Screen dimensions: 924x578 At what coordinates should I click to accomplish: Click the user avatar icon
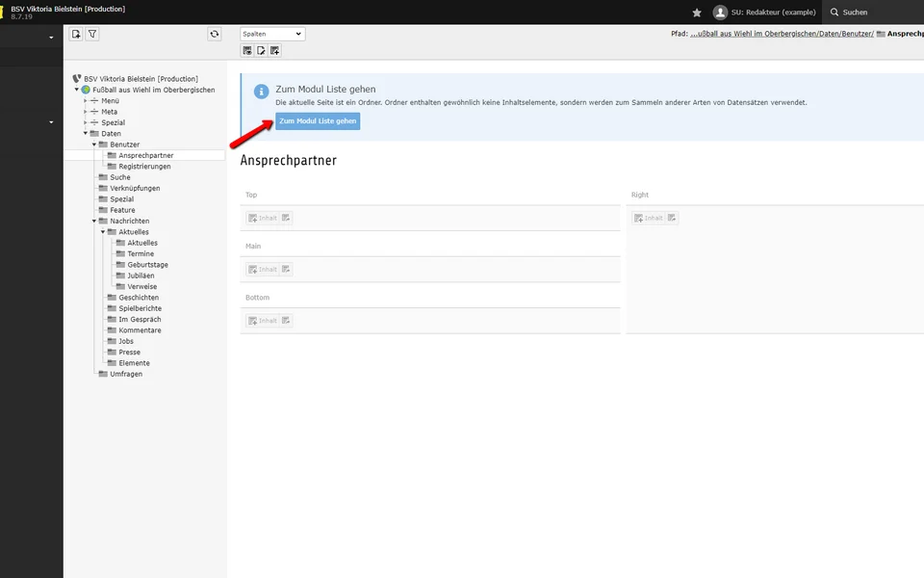click(720, 13)
